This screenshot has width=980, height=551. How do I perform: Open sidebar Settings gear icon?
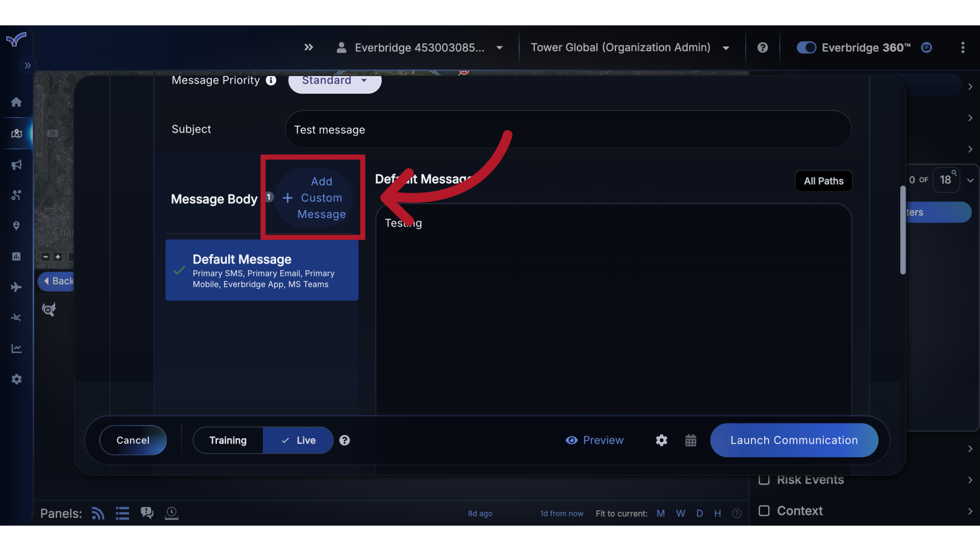[x=16, y=379]
